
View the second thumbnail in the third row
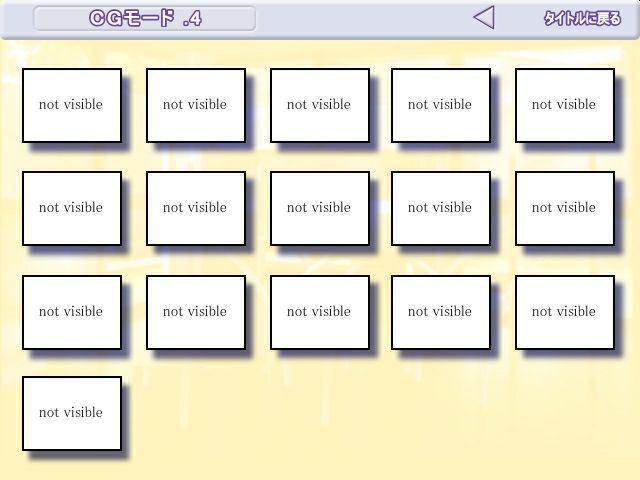click(x=195, y=312)
